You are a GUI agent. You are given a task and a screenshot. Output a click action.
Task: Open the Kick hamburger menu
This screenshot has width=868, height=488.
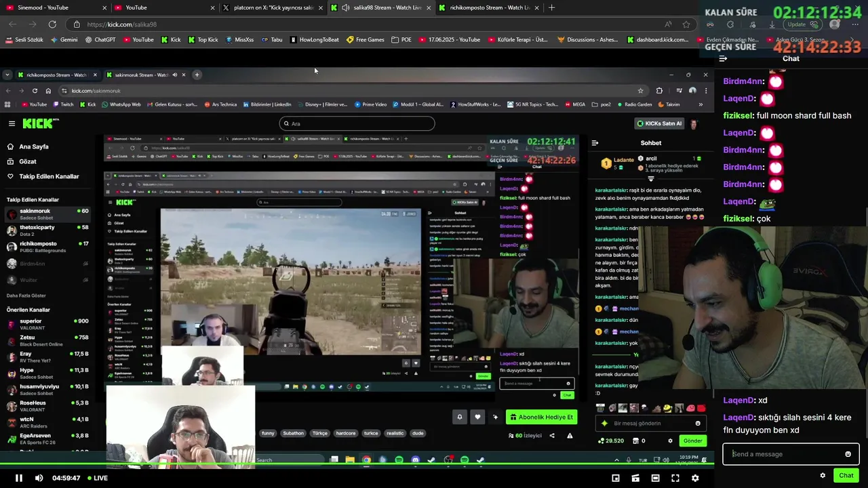tap(12, 123)
